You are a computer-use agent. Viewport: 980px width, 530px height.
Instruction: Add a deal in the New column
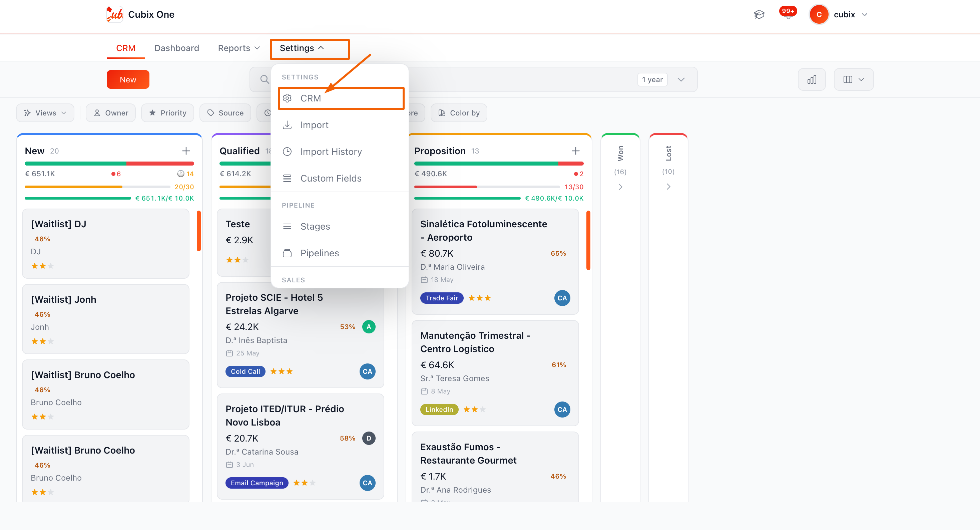click(x=186, y=151)
